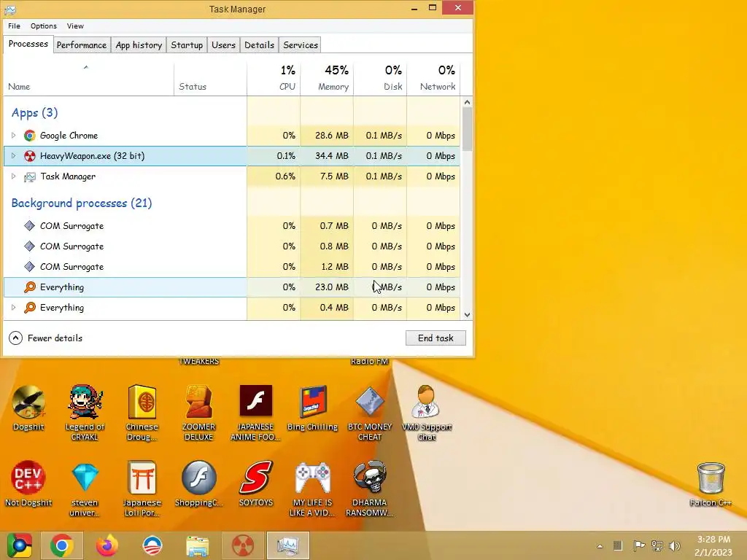The width and height of the screenshot is (747, 560).
Task: Open the Japanese Loli Por desktop icon
Action: pyautogui.click(x=142, y=489)
